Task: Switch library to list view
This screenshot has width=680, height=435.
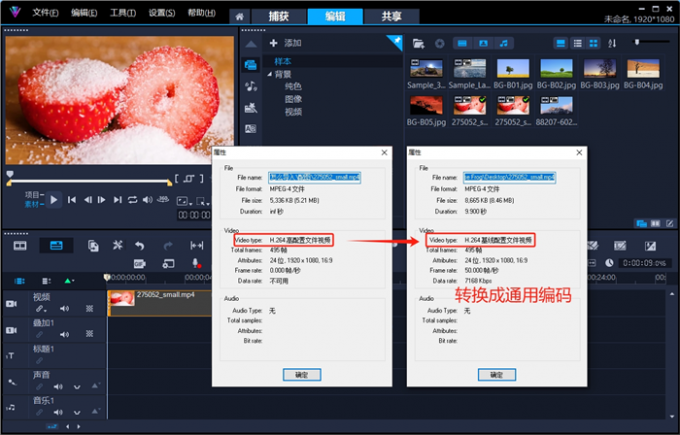Action: tap(578, 43)
